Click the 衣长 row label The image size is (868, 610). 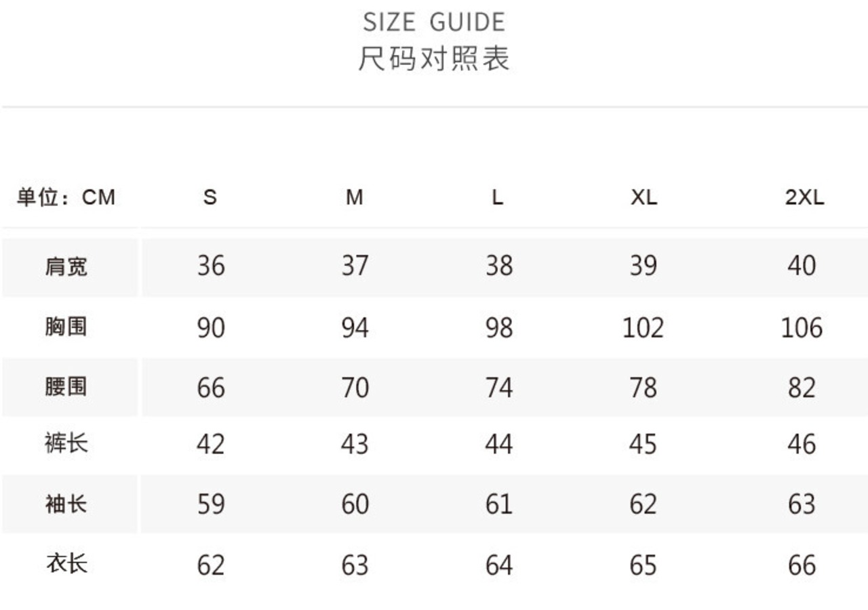66,563
